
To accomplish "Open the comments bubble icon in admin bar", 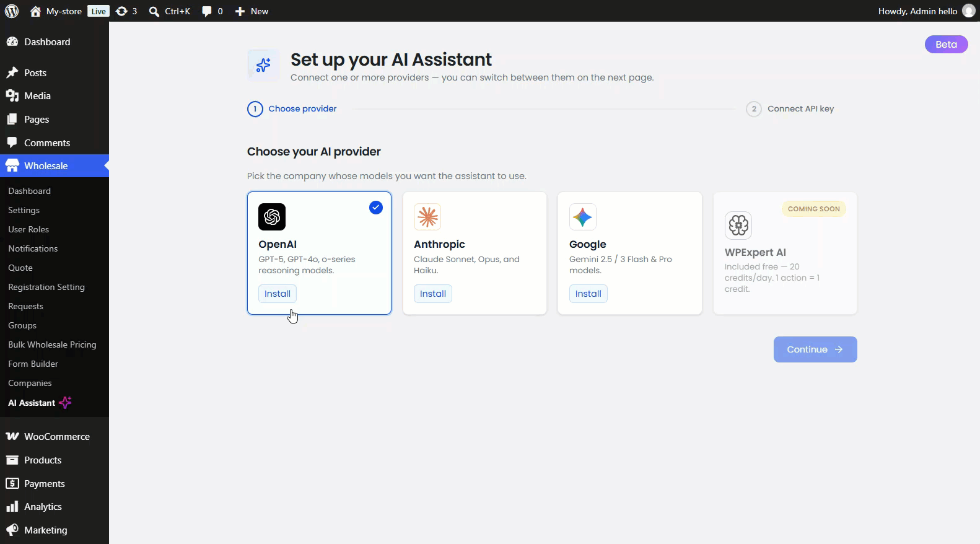I will point(207,11).
